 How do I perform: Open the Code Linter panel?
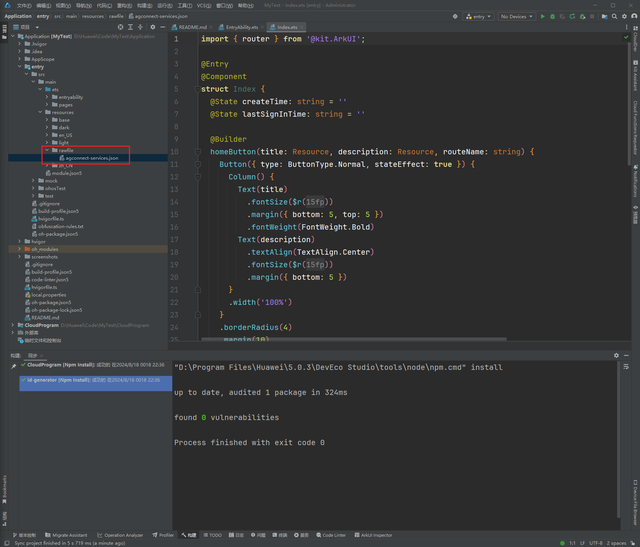pos(335,535)
